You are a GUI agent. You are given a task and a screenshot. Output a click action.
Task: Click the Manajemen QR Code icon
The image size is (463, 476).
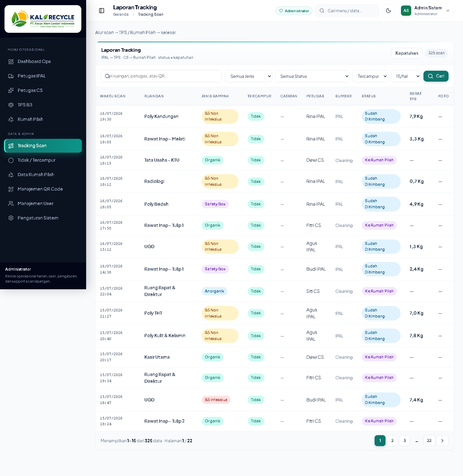11,189
